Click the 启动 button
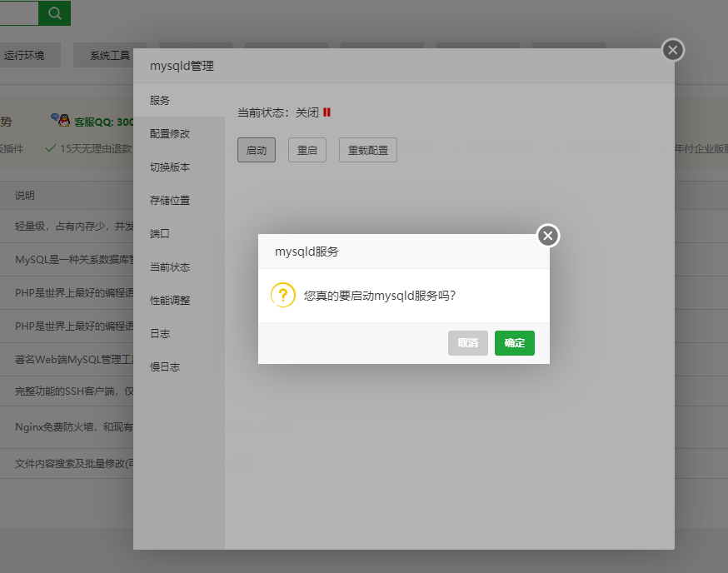 [256, 150]
